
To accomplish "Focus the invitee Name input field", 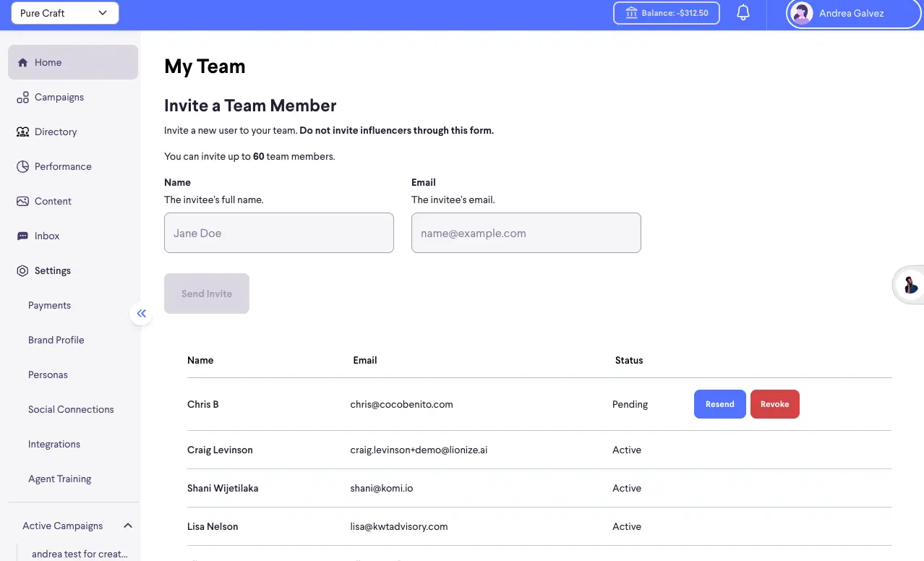I will pos(279,233).
